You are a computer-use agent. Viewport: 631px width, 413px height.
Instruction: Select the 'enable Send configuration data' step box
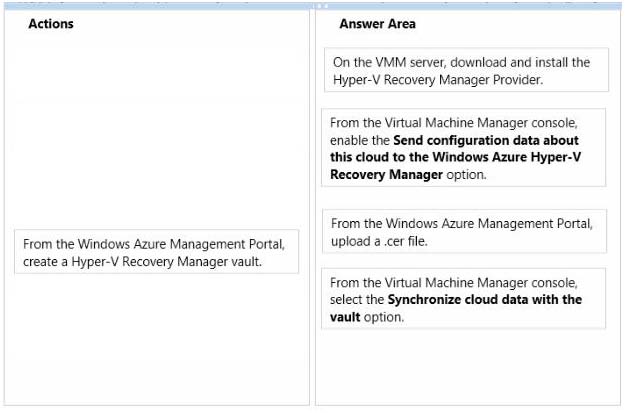[x=464, y=148]
